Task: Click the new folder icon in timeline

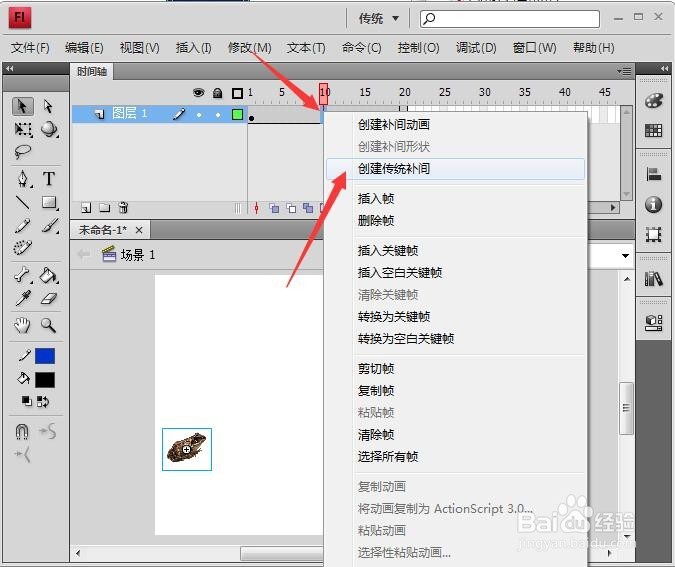Action: click(x=105, y=208)
